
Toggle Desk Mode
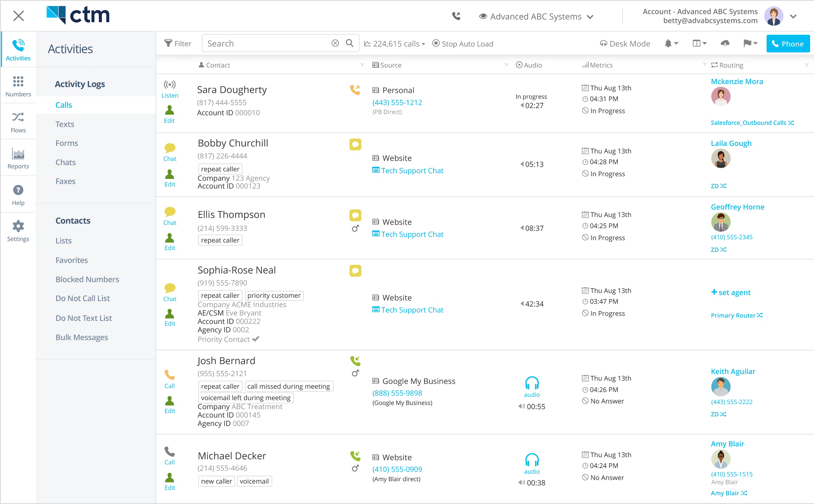tap(624, 44)
